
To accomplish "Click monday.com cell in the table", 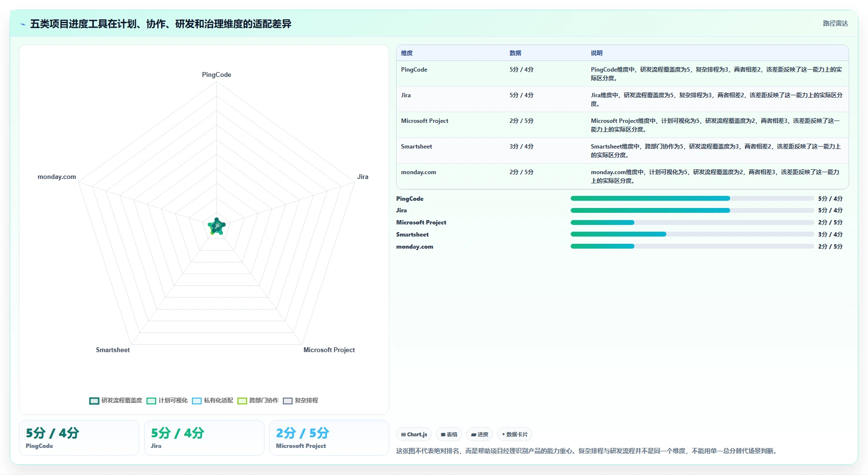I will coord(418,172).
